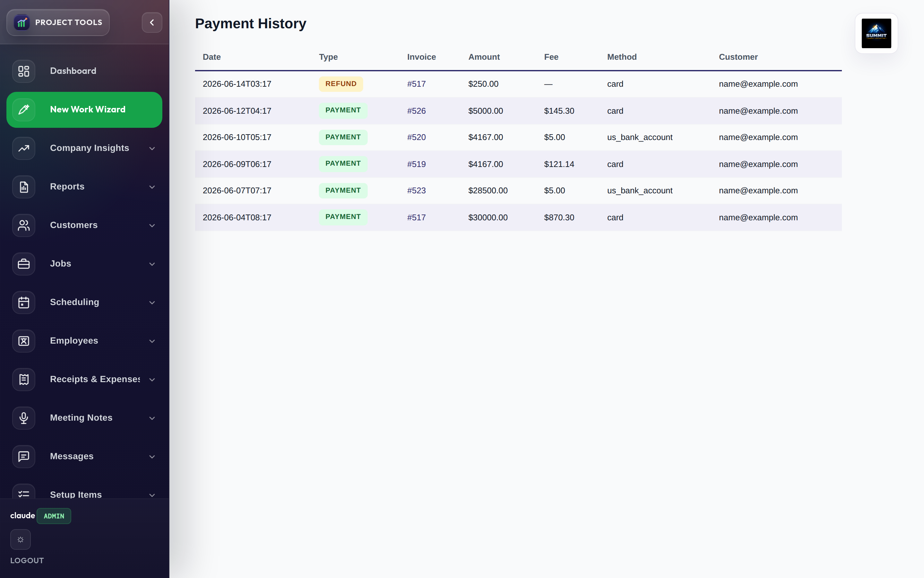Click the Type column header

point(328,57)
